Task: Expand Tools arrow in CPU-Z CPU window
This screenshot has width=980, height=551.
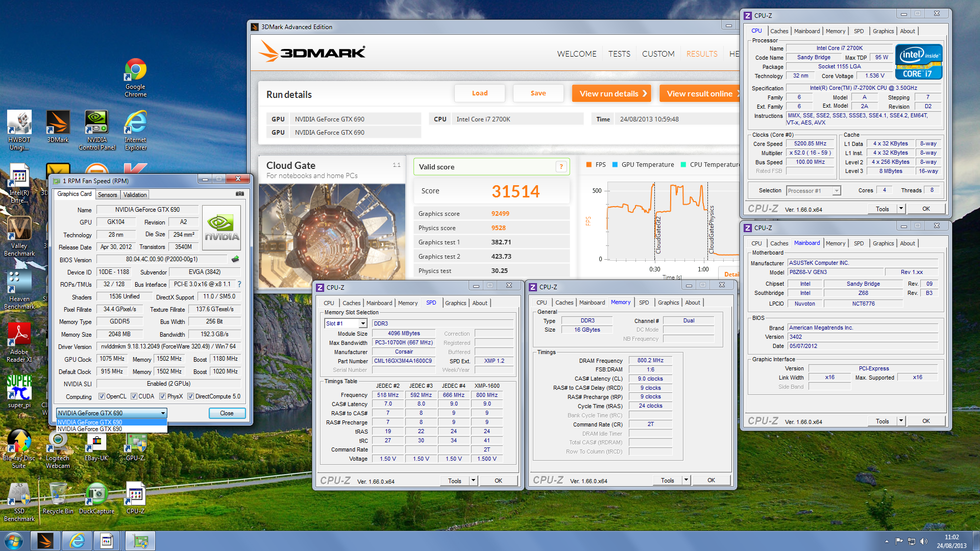Action: (x=901, y=209)
